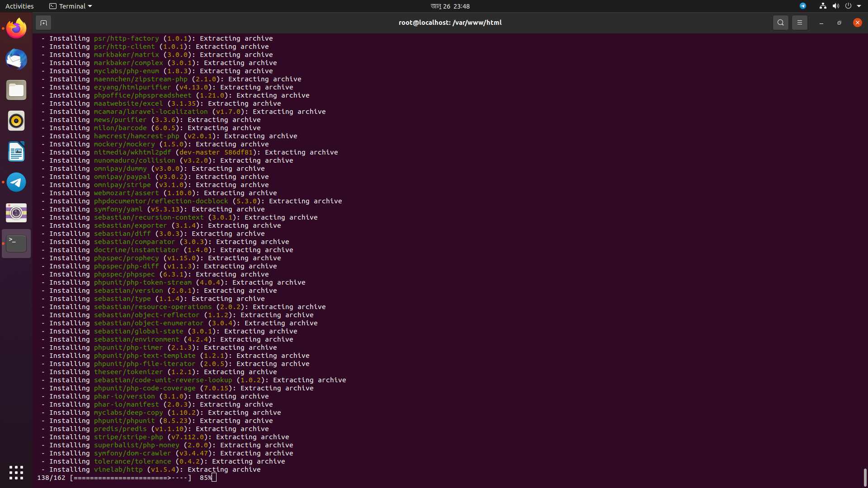The width and height of the screenshot is (868, 488).
Task: Click the psr/http-factory package name
Action: pyautogui.click(x=127, y=38)
